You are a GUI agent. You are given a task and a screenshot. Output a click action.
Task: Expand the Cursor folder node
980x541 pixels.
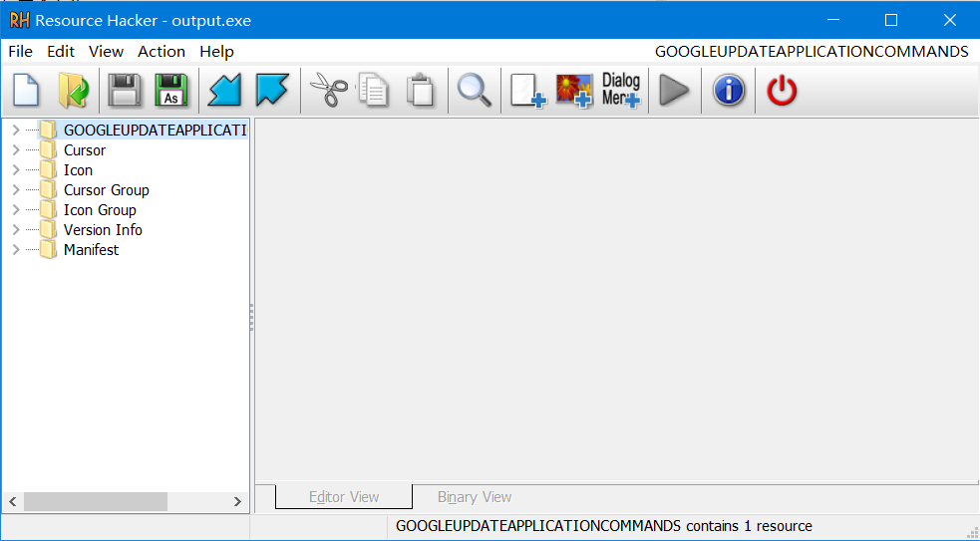pyautogui.click(x=15, y=150)
